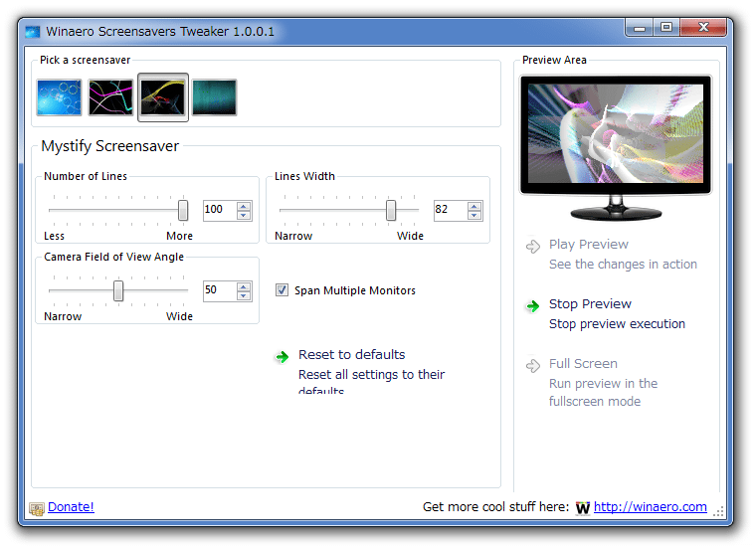Increase Number of Lines with up arrow

pos(244,206)
